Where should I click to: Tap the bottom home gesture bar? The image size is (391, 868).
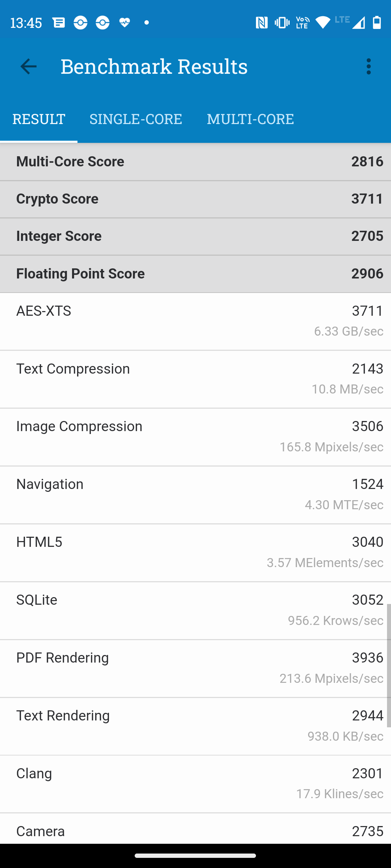[x=195, y=856]
